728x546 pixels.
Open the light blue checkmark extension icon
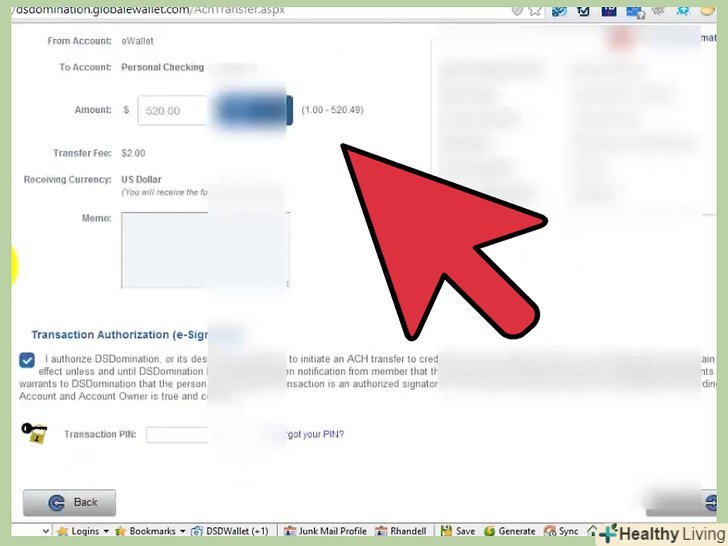[559, 10]
